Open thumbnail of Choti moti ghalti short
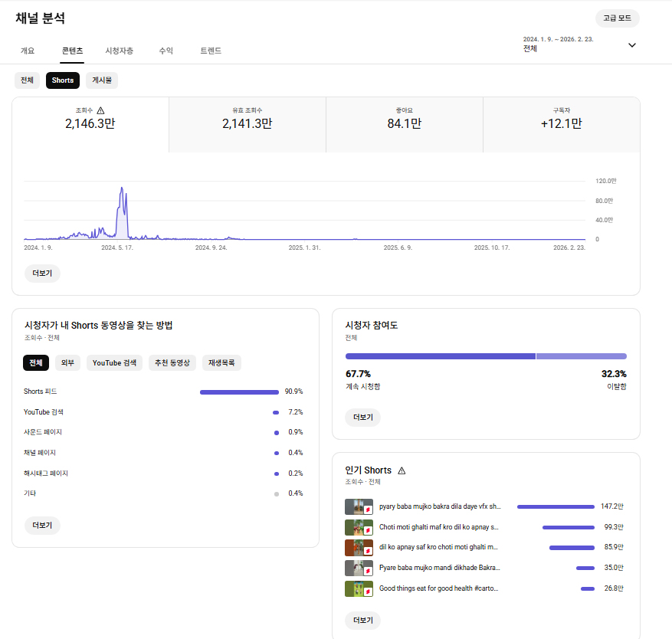Image resolution: width=672 pixels, height=639 pixels. [x=359, y=527]
